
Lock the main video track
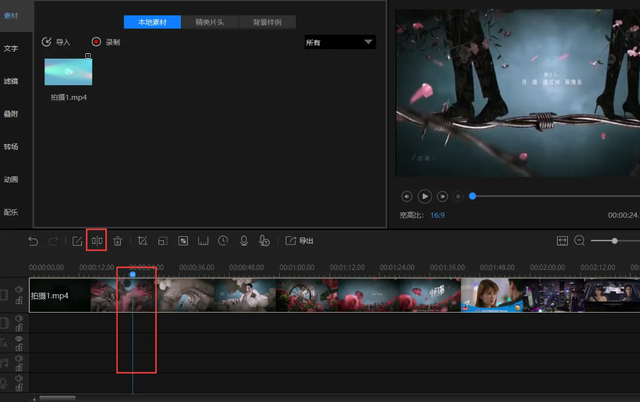(19, 301)
